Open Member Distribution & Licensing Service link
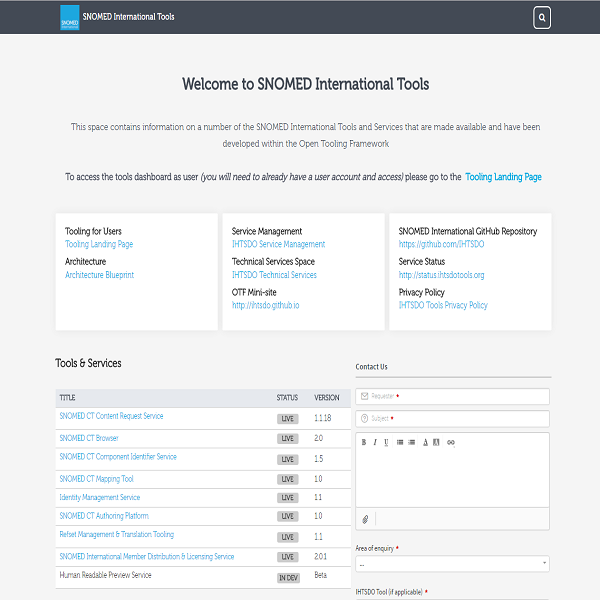 click(147, 556)
